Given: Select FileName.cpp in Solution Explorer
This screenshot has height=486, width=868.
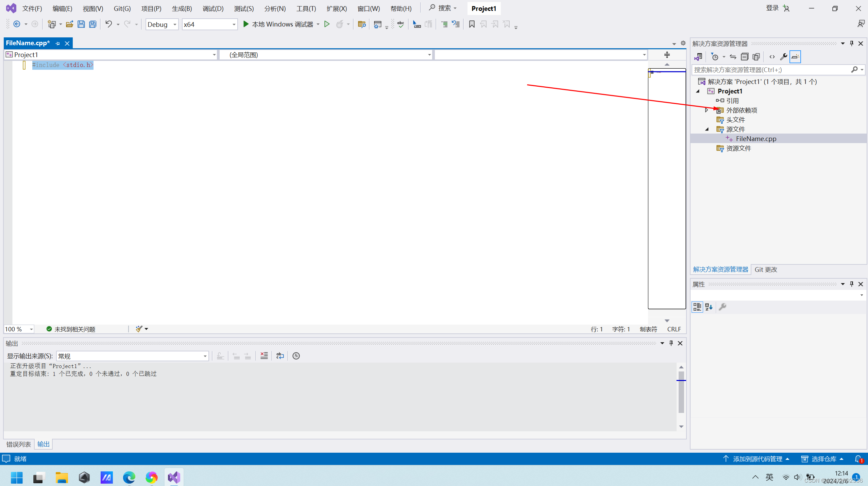Looking at the screenshot, I should point(757,138).
